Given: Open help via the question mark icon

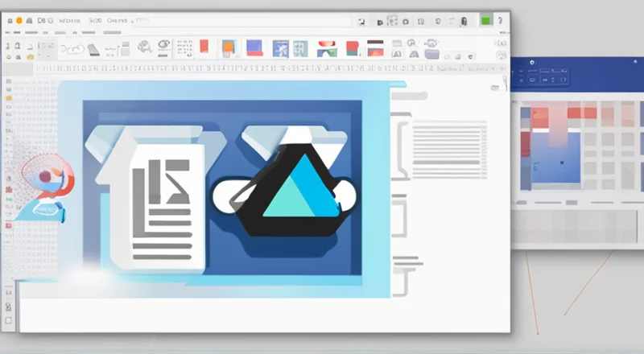Looking at the screenshot, I should click(500, 21).
